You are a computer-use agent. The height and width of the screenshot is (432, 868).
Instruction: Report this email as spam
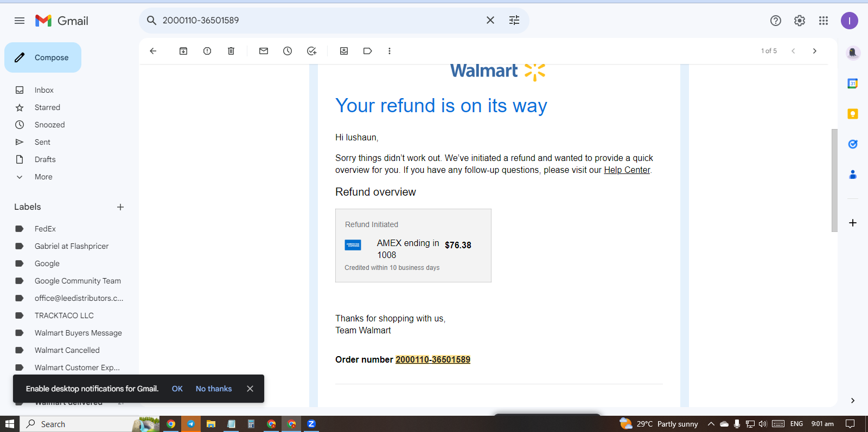(x=207, y=51)
